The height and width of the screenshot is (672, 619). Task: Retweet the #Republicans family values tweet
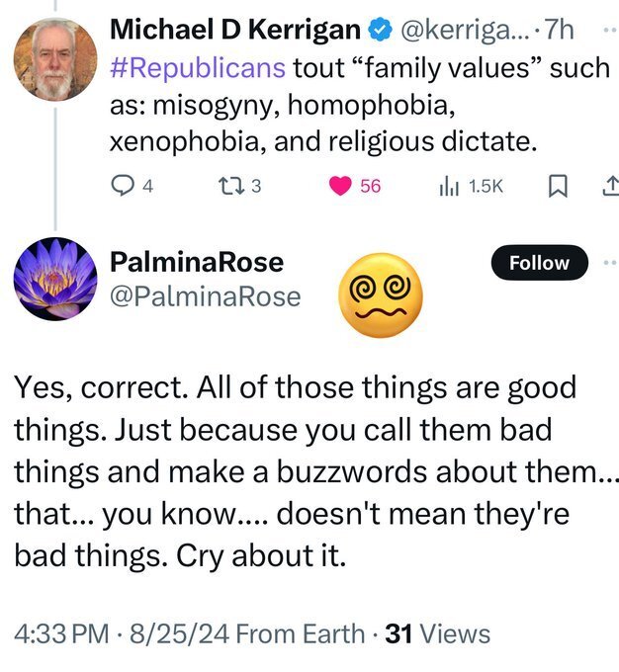pyautogui.click(x=231, y=186)
